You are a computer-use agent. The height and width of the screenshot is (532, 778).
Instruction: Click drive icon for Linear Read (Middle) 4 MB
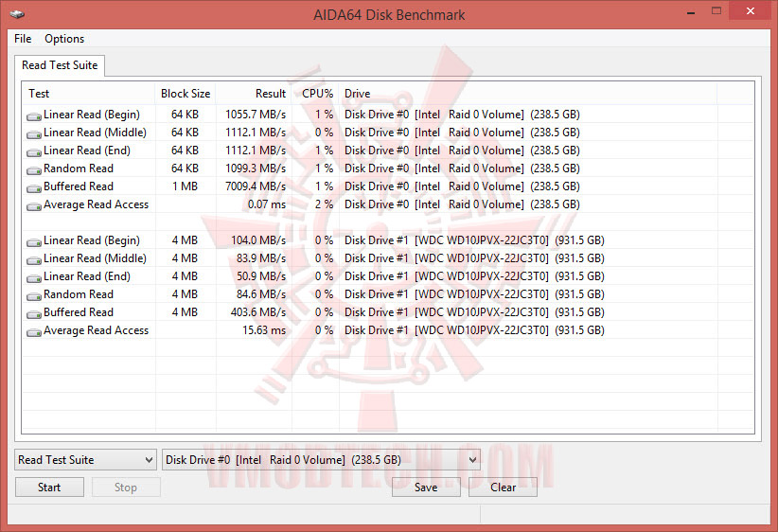(34, 260)
